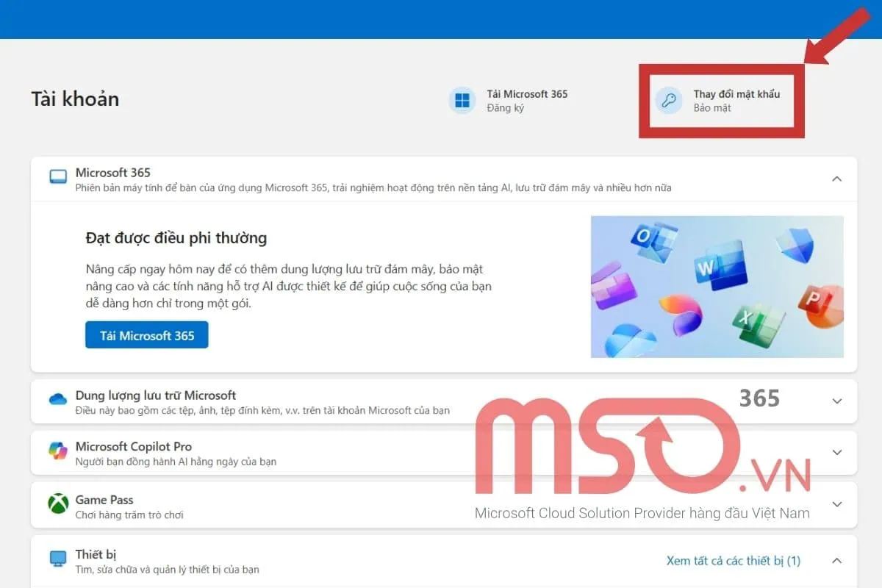Click the Microsoft 365 app grid icon
The image size is (882, 588).
[462, 101]
